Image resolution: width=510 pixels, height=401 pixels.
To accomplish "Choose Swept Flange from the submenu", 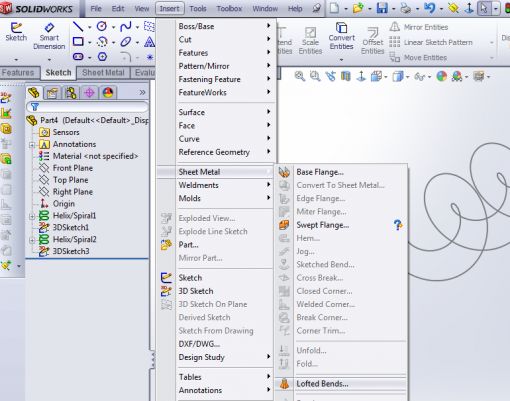I will tap(341, 225).
